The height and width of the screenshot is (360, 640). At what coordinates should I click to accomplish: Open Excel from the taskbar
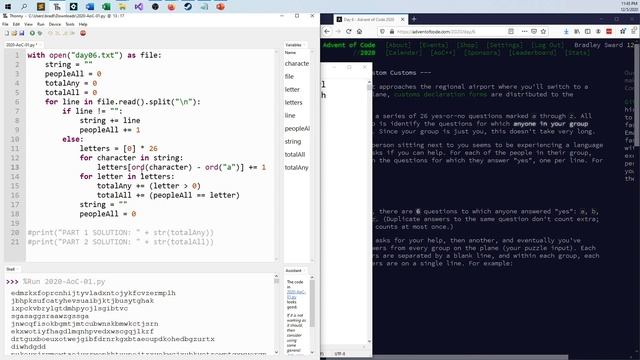coord(106,7)
